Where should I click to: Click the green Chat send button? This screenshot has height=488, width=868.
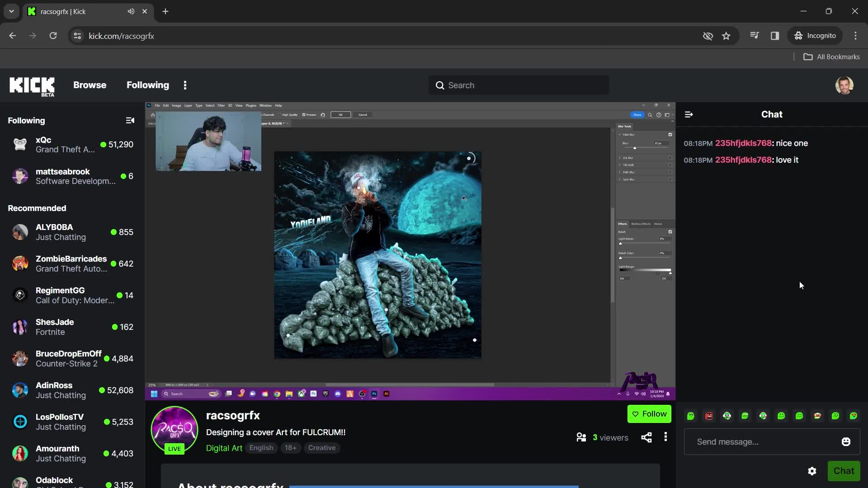click(844, 471)
